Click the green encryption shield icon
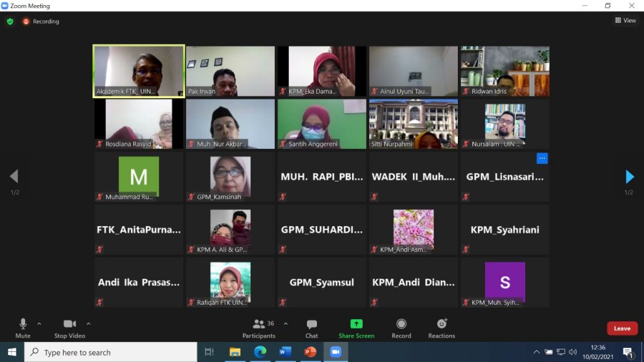Viewport: 644px width, 362px height. point(10,21)
